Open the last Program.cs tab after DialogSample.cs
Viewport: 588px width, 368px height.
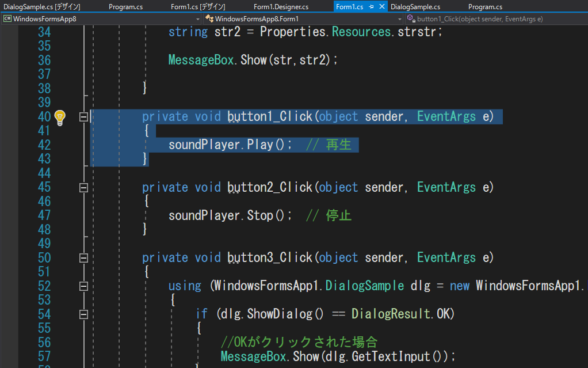[485, 7]
